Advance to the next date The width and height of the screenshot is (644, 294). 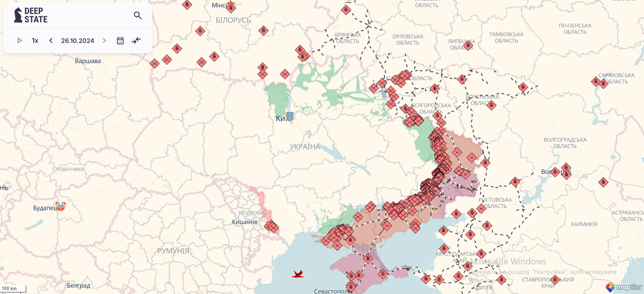(104, 40)
